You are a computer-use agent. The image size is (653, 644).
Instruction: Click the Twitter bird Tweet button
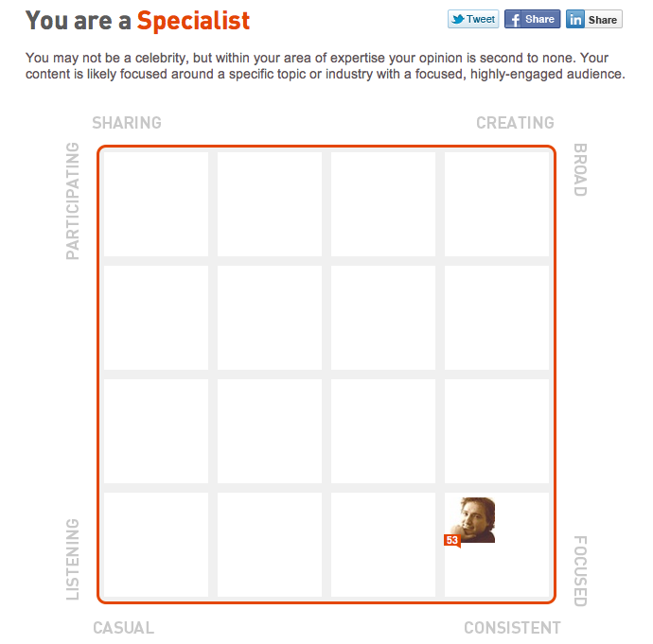click(x=473, y=19)
